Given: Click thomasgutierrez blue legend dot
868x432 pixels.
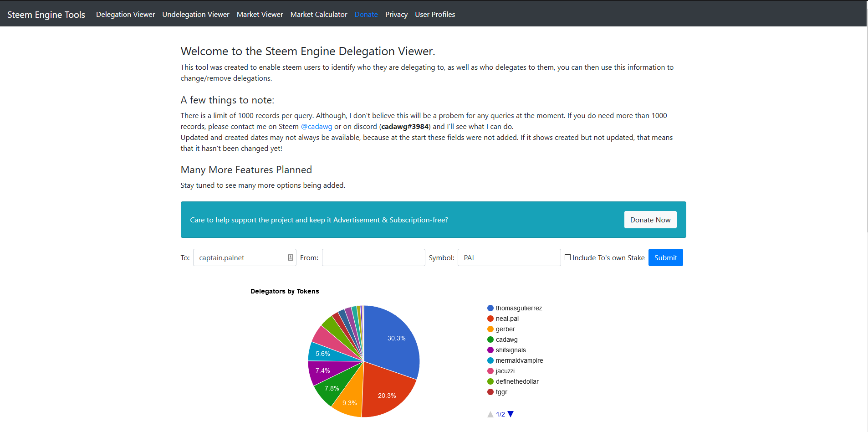Looking at the screenshot, I should click(x=490, y=308).
